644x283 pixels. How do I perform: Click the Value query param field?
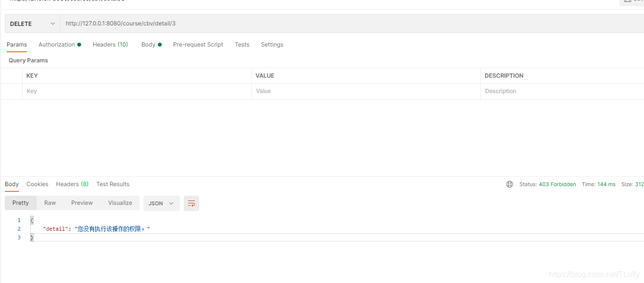366,91
